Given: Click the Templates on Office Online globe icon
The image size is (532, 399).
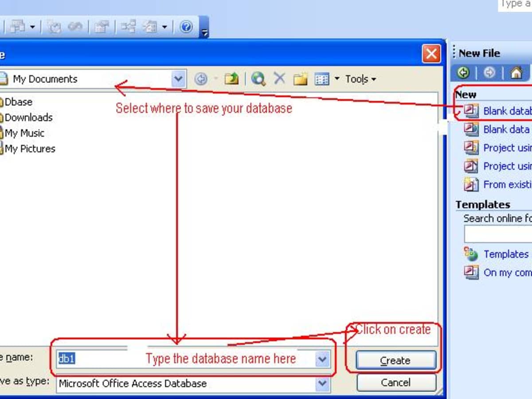Looking at the screenshot, I should pos(469,254).
